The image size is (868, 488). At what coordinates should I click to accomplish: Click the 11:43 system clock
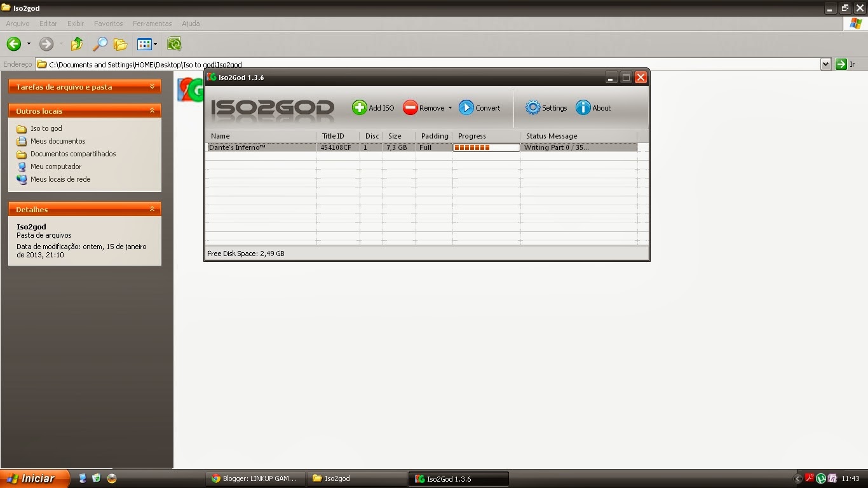[850, 478]
